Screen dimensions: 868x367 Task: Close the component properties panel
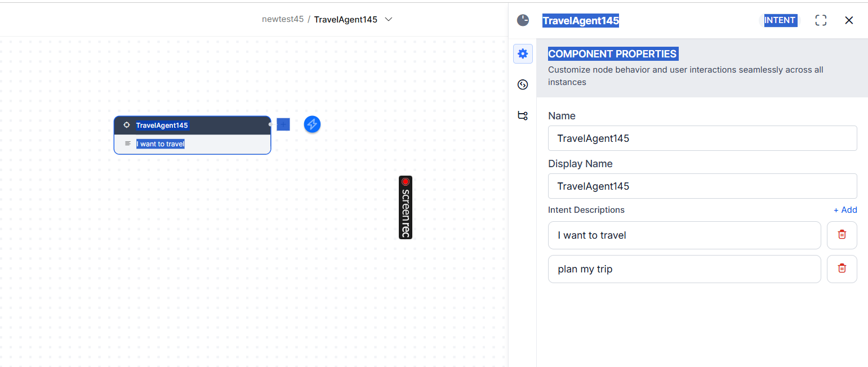point(849,20)
